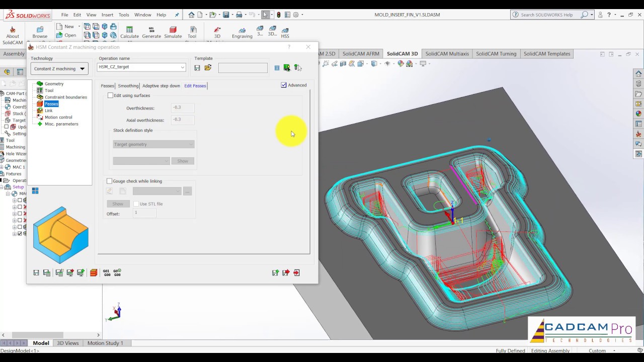Image resolution: width=644 pixels, height=362 pixels.
Task: Click Show button under gouge check
Action: (x=118, y=204)
